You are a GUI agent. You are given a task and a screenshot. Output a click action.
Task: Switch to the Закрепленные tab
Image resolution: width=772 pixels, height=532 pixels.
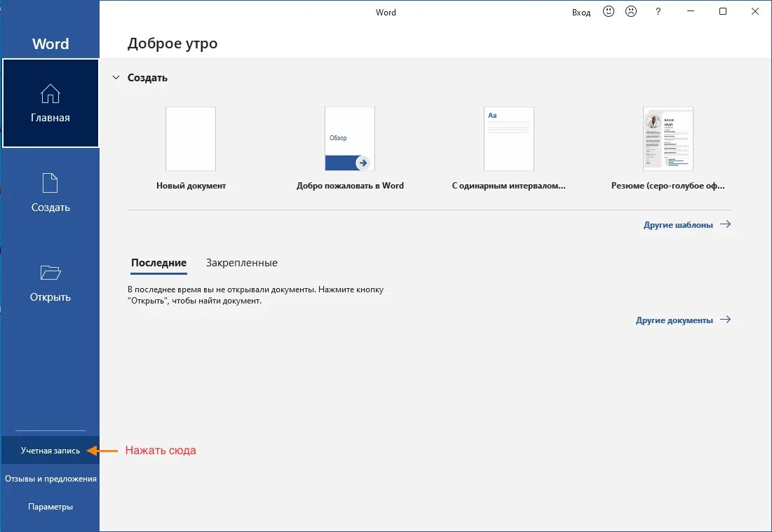242,263
